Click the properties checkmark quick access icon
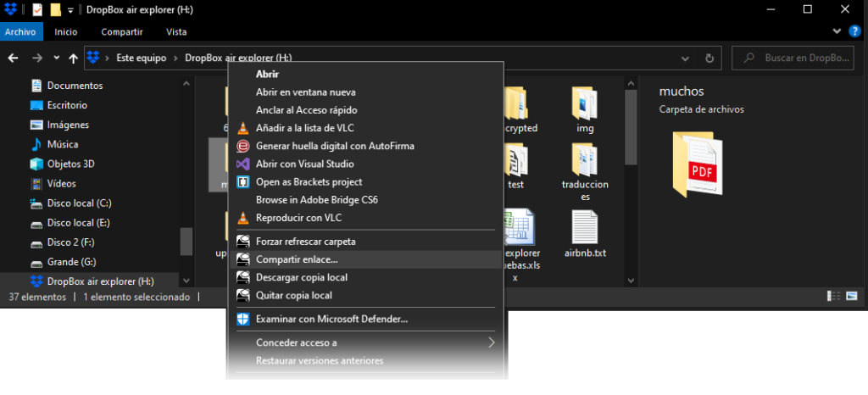Viewport: 868px width, 395px height. coord(37,10)
